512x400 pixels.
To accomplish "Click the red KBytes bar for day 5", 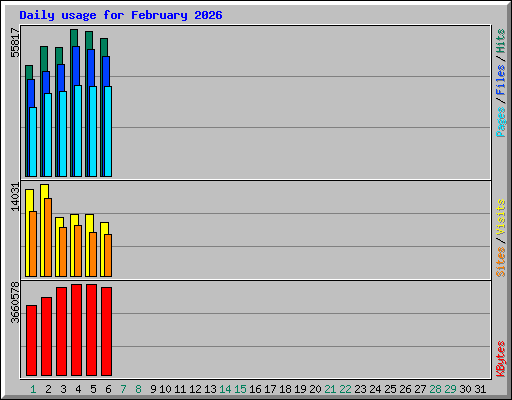I will click(91, 330).
